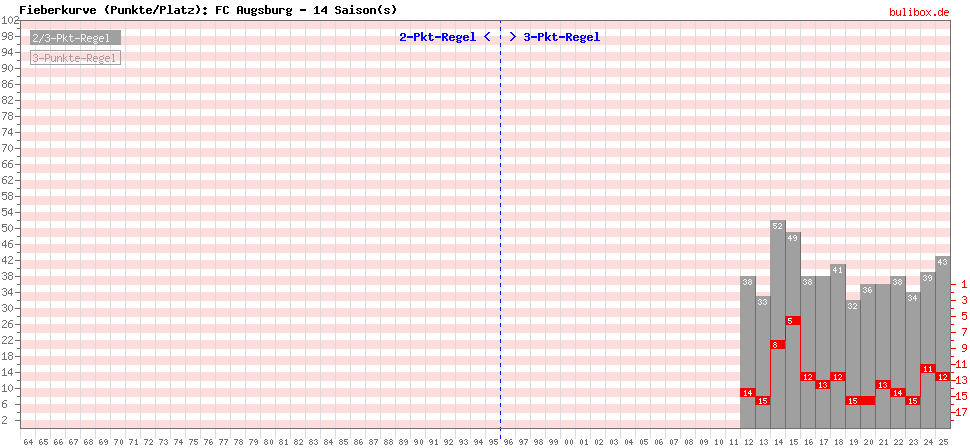Click the red rank 14 marker for season 12

(747, 392)
